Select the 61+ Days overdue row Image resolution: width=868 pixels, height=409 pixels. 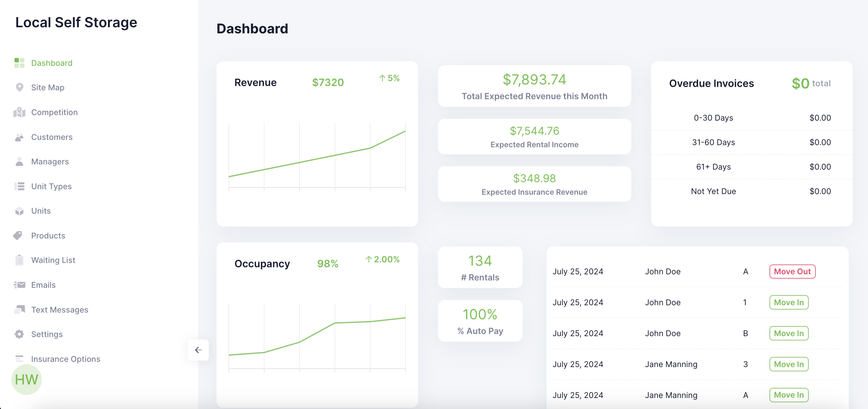pyautogui.click(x=752, y=167)
